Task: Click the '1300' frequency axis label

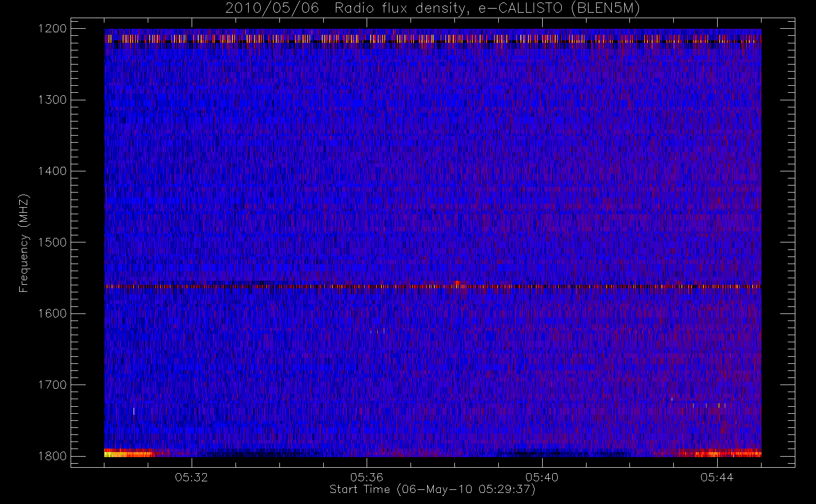Action: point(52,100)
